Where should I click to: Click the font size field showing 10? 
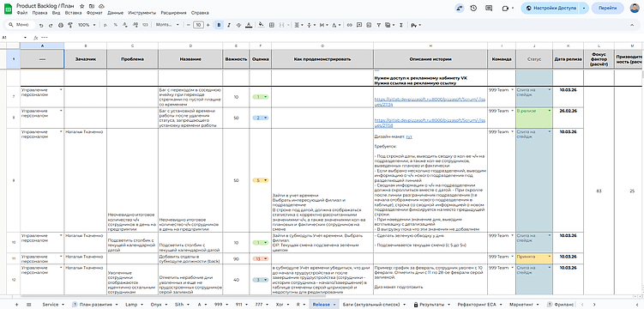coord(198,25)
